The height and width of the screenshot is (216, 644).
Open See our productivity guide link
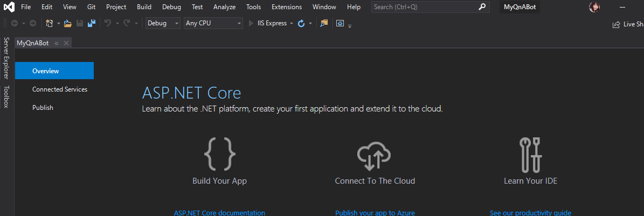[530, 213]
